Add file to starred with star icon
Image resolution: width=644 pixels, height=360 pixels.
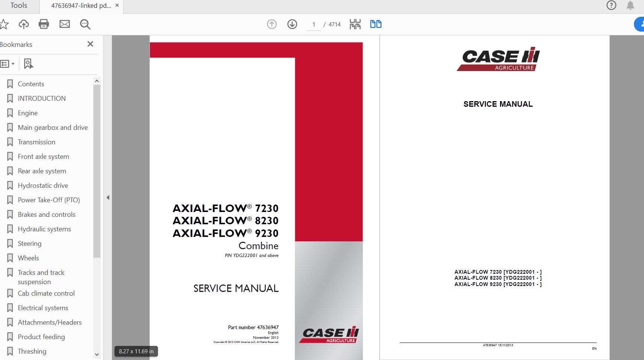point(4,24)
